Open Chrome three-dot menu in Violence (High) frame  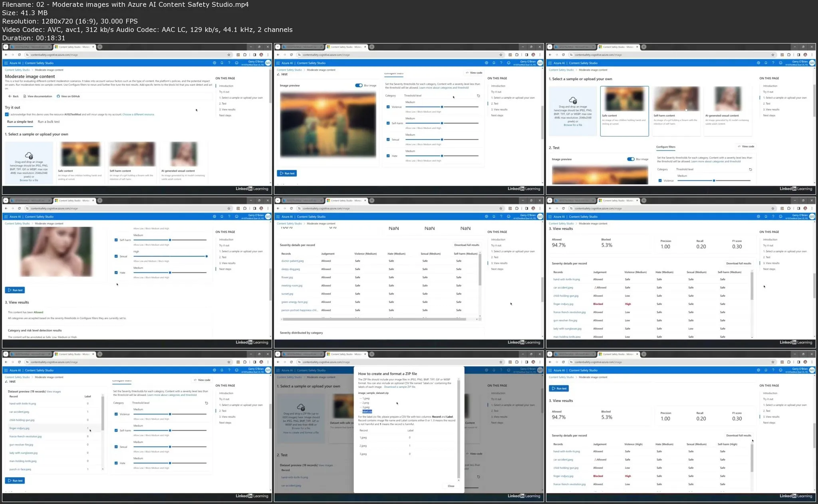tap(812, 362)
